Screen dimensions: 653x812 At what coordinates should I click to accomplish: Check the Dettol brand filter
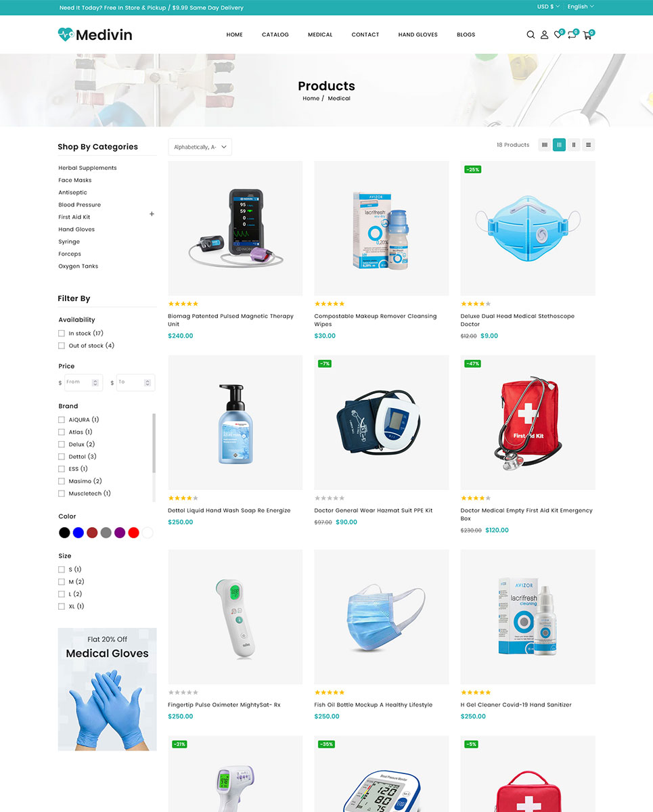point(62,457)
